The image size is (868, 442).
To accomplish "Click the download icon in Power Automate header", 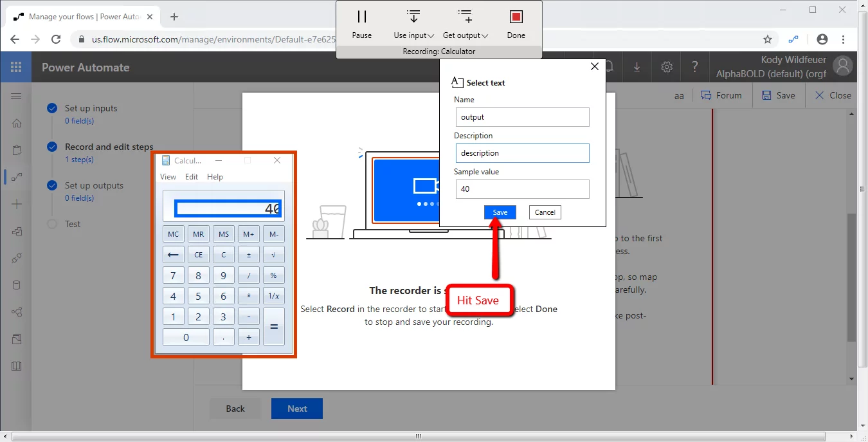I will tap(637, 67).
